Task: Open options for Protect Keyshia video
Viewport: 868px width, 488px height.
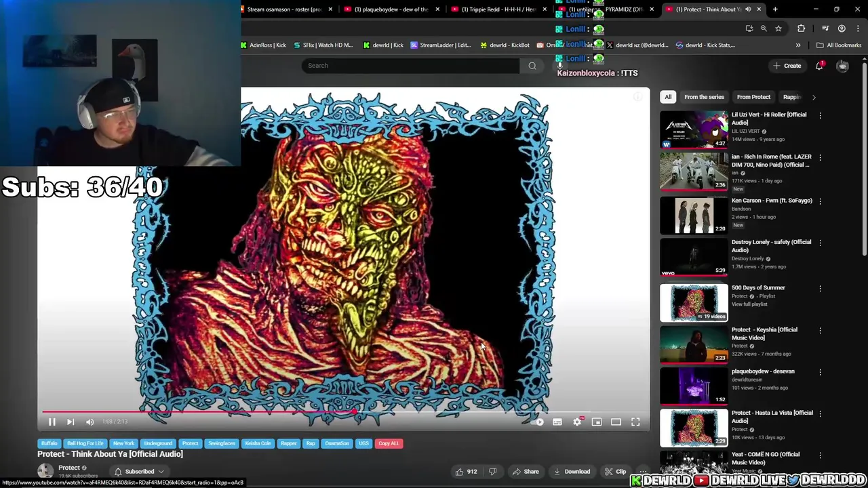Action: click(x=820, y=330)
